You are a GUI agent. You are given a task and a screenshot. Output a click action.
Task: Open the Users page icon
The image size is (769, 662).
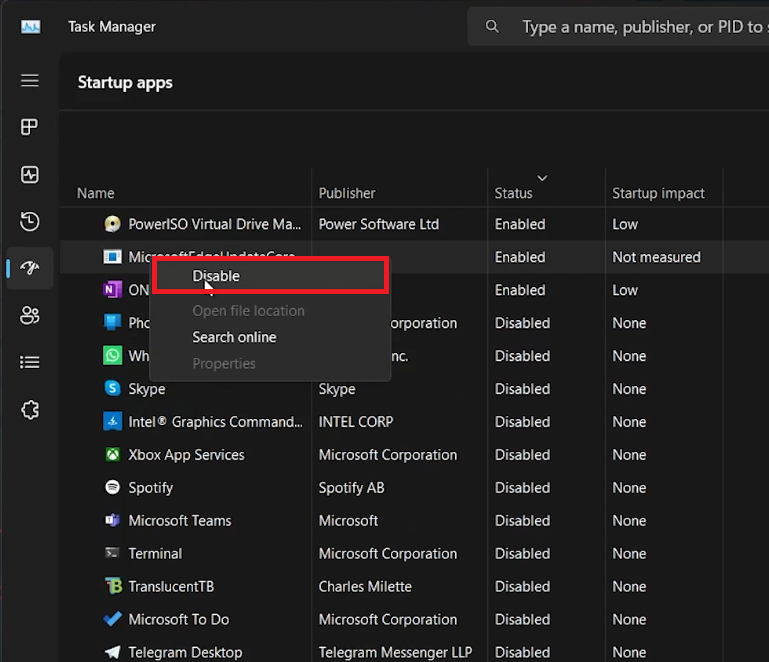(x=30, y=316)
